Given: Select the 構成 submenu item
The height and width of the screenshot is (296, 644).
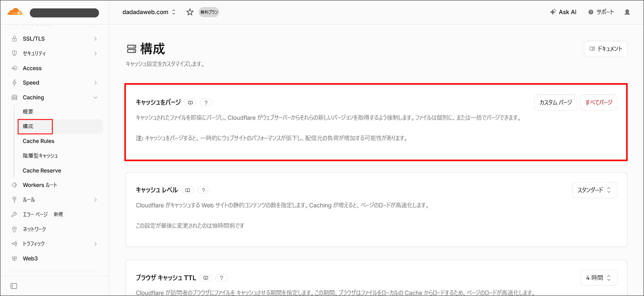Looking at the screenshot, I should (60, 127).
